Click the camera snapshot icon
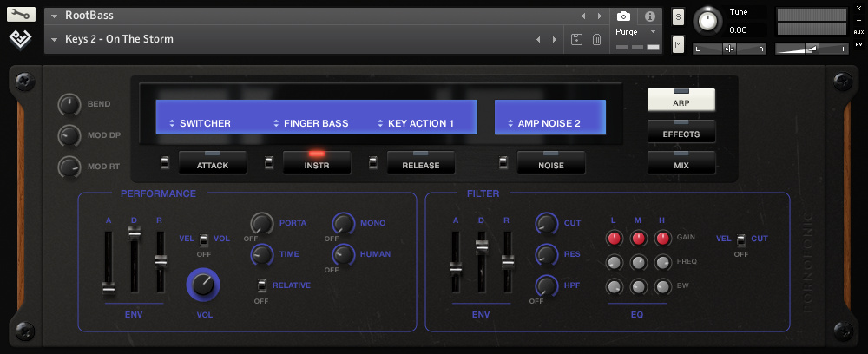 click(x=623, y=16)
